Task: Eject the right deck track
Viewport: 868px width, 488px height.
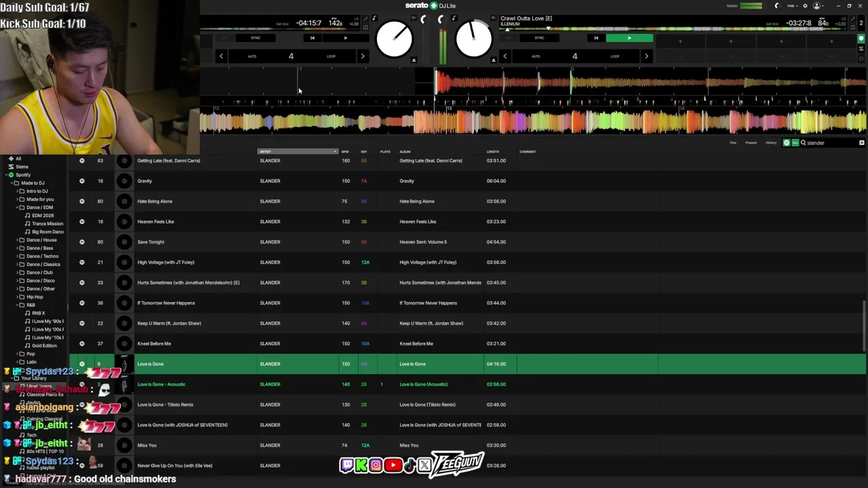Action: [x=493, y=60]
